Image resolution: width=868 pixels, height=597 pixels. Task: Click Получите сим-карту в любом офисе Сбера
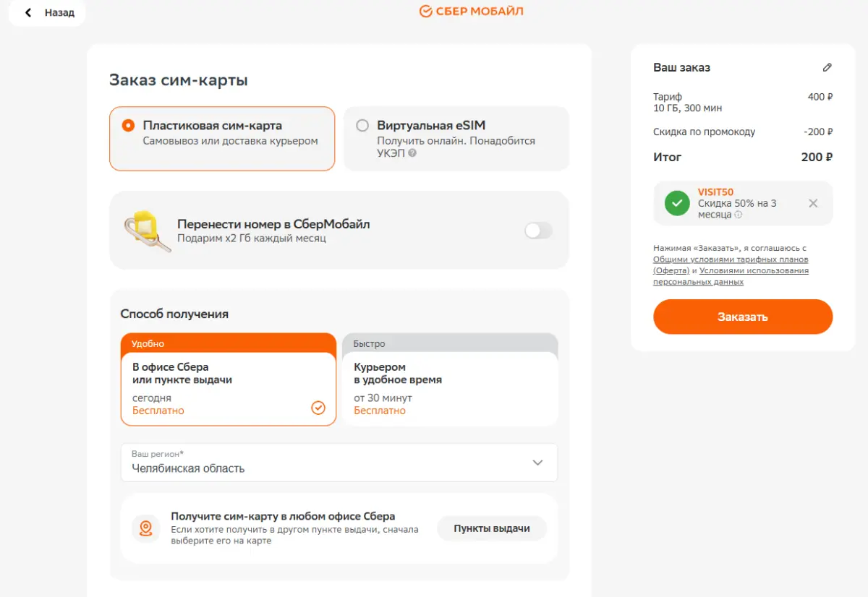pyautogui.click(x=283, y=516)
